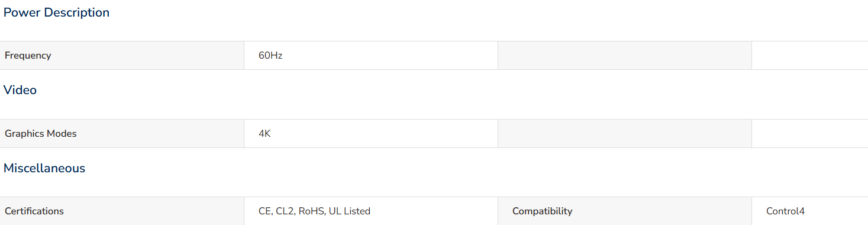Click the empty shaded cell in Graphics Modes row
Image resolution: width=868 pixels, height=225 pixels.
pos(625,134)
